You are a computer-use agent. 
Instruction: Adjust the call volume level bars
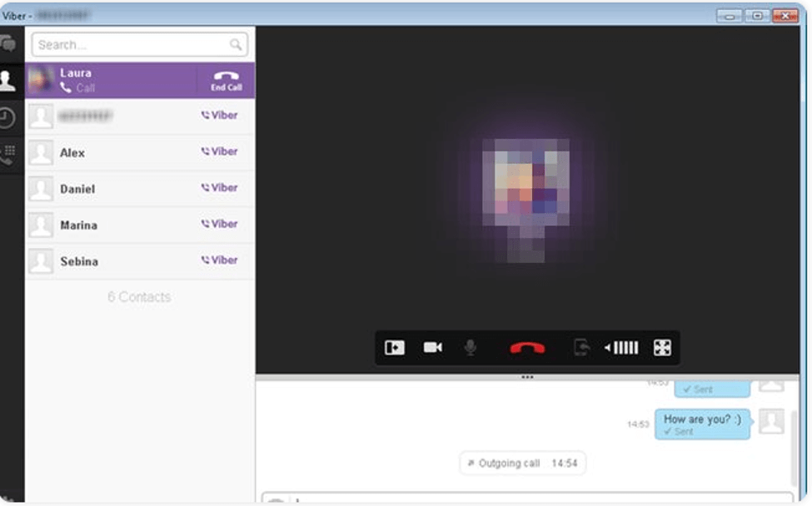pos(621,348)
